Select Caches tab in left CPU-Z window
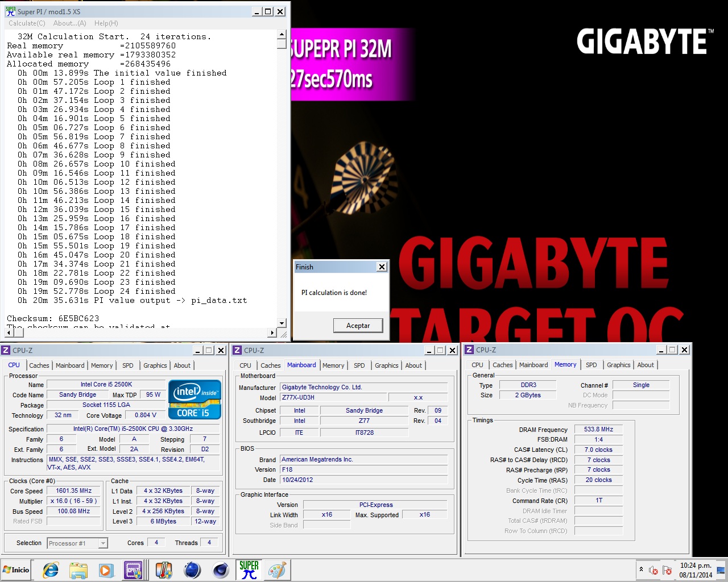The height and width of the screenshot is (582, 728). (x=39, y=365)
